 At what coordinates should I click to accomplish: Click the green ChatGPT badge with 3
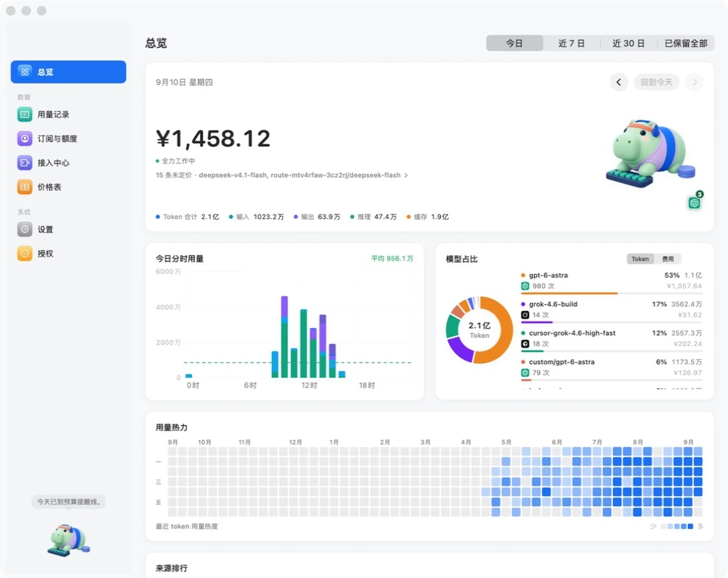click(x=695, y=202)
